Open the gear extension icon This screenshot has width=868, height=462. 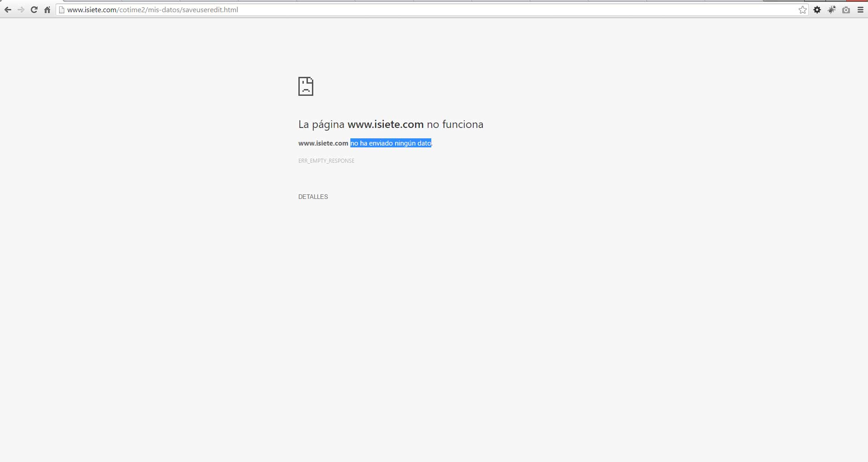coord(817,10)
